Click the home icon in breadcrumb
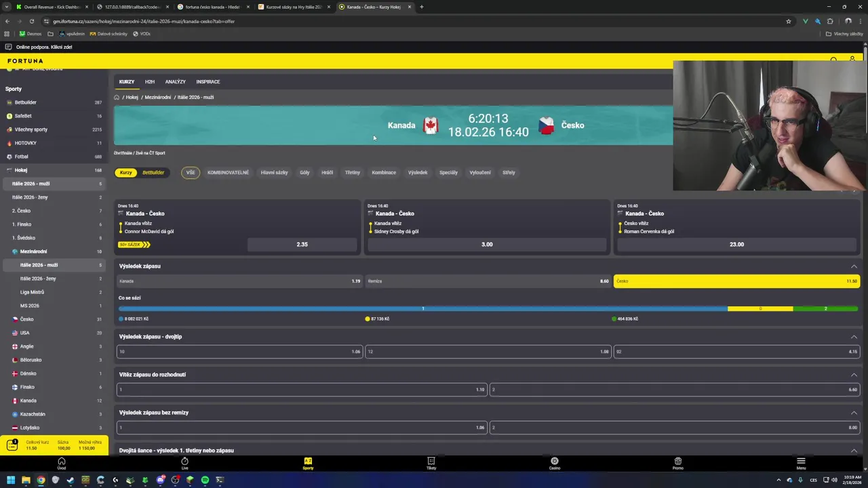 (117, 97)
